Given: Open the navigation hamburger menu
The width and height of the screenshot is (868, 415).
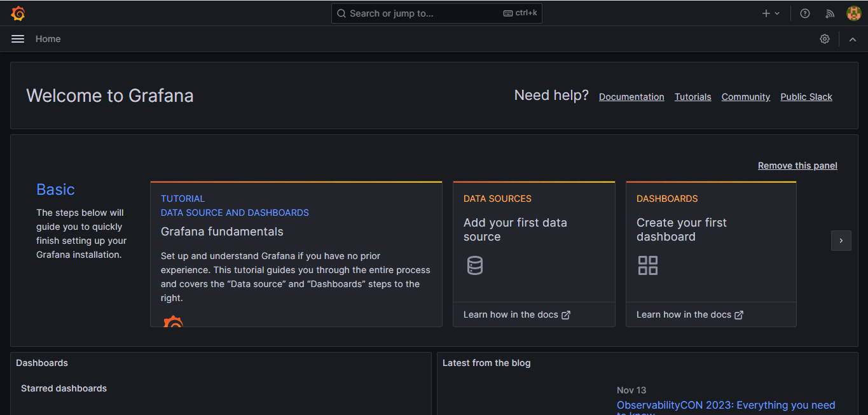Looking at the screenshot, I should click(17, 39).
